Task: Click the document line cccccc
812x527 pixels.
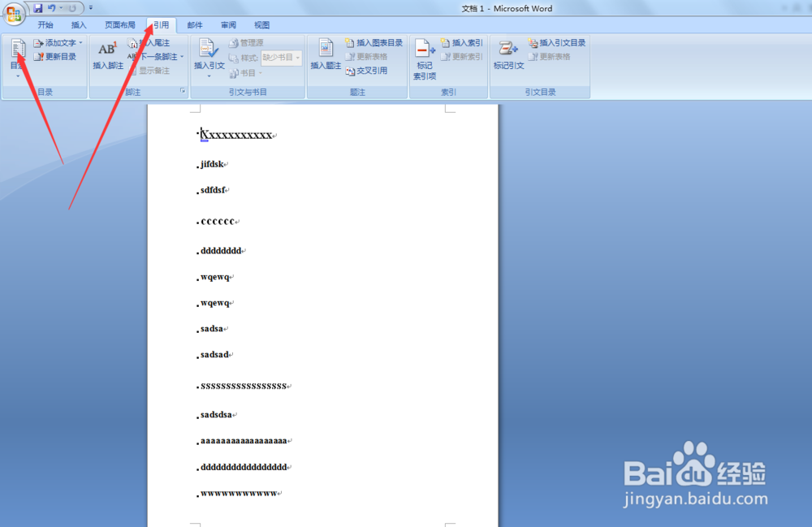Action: 218,222
